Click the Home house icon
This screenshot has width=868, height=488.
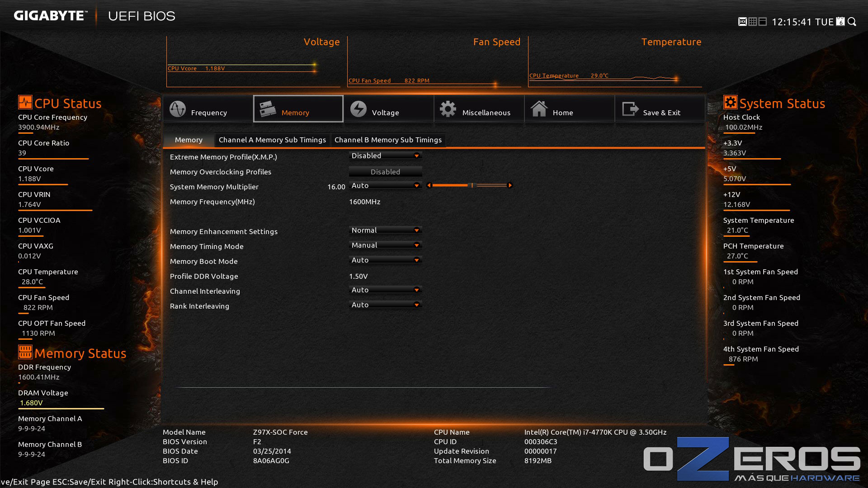[x=539, y=109]
